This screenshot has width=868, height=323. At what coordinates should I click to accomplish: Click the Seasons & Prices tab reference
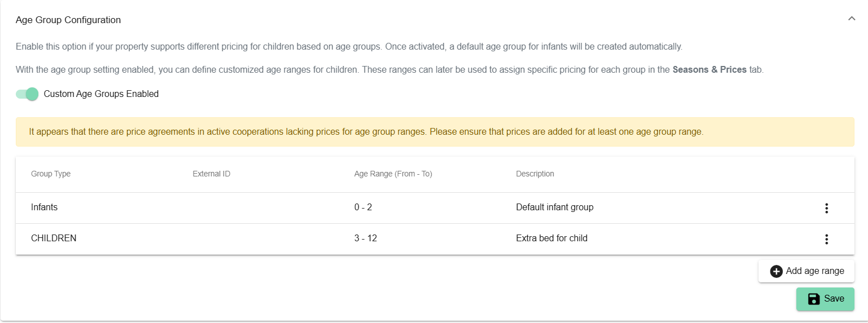click(x=709, y=70)
